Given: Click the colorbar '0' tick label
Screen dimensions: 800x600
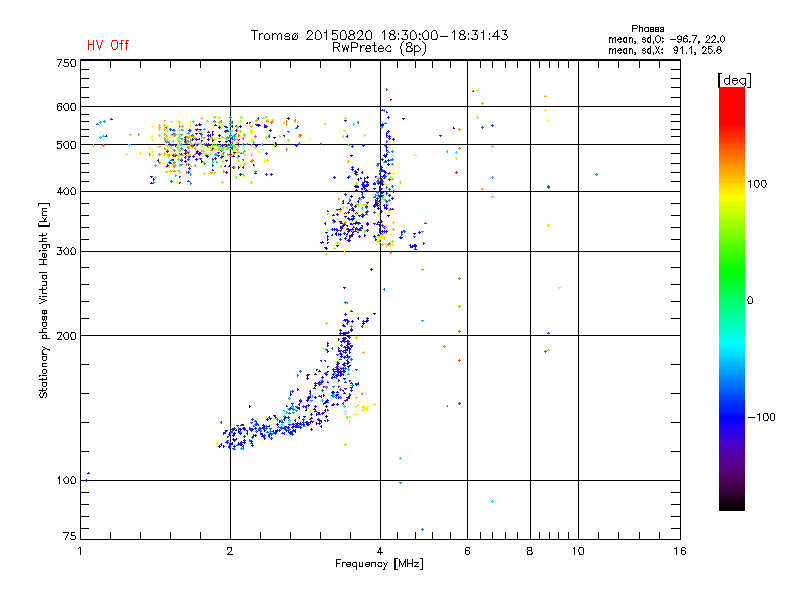Looking at the screenshot, I should point(750,301).
